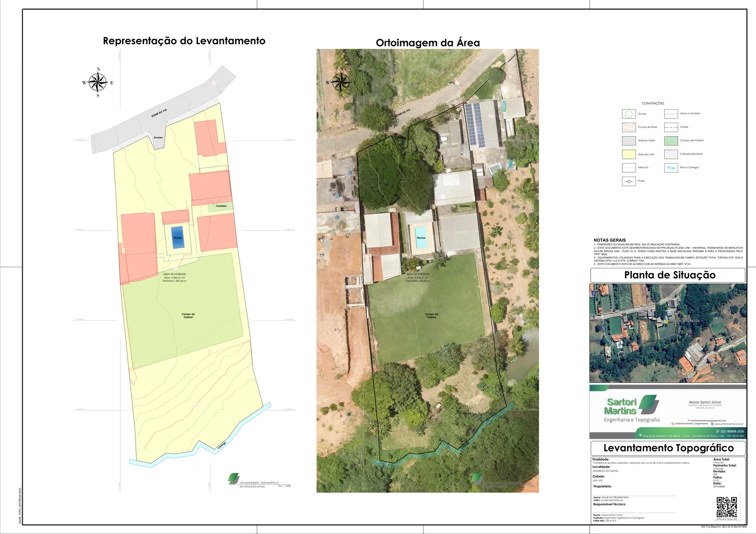Click the 'NOME DA VIA' street label in the survey drawing
The image size is (756, 534).
(159, 113)
